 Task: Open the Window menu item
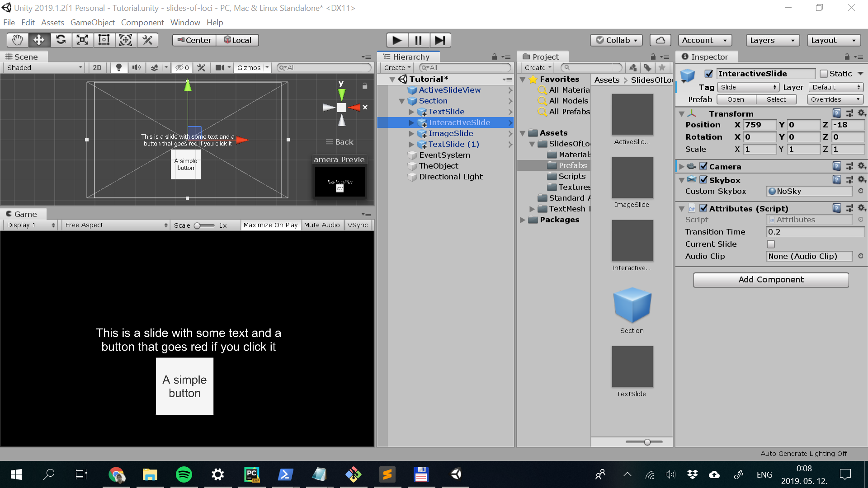[185, 23]
